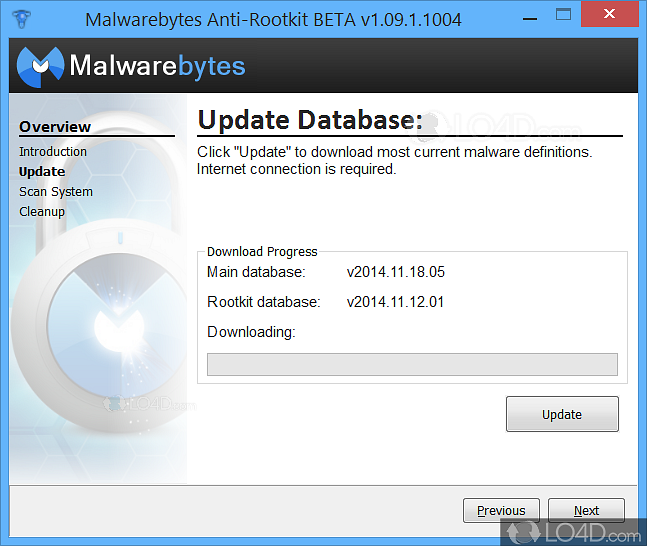
Task: Open the title bar application icon
Action: [x=21, y=19]
